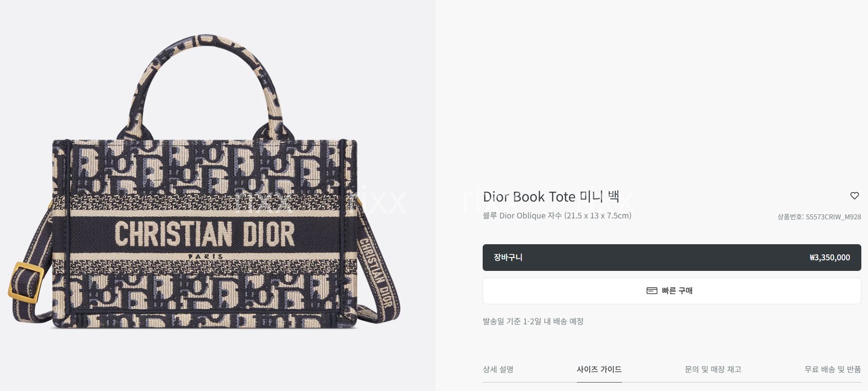Click the card icon beside 빠른 구매
This screenshot has width=868, height=391.
pos(652,290)
